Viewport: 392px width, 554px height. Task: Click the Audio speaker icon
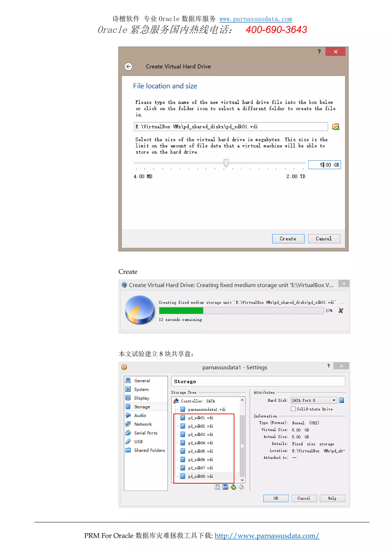[x=128, y=415]
